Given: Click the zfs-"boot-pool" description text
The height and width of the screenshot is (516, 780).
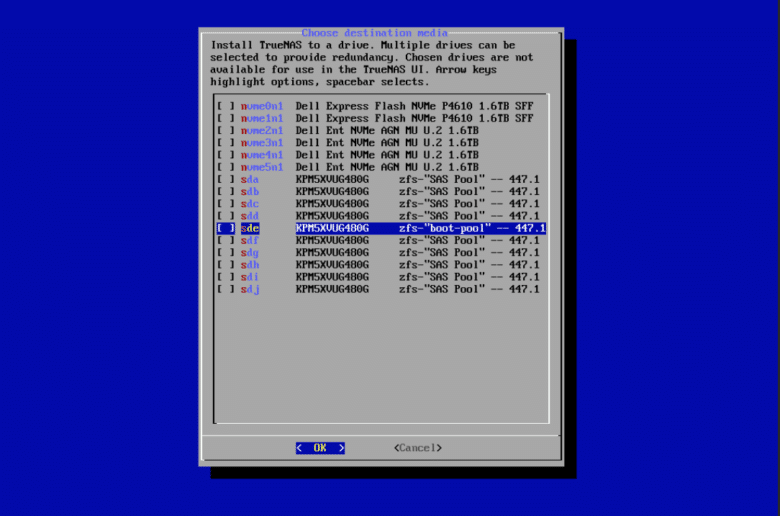Looking at the screenshot, I should (445, 228).
